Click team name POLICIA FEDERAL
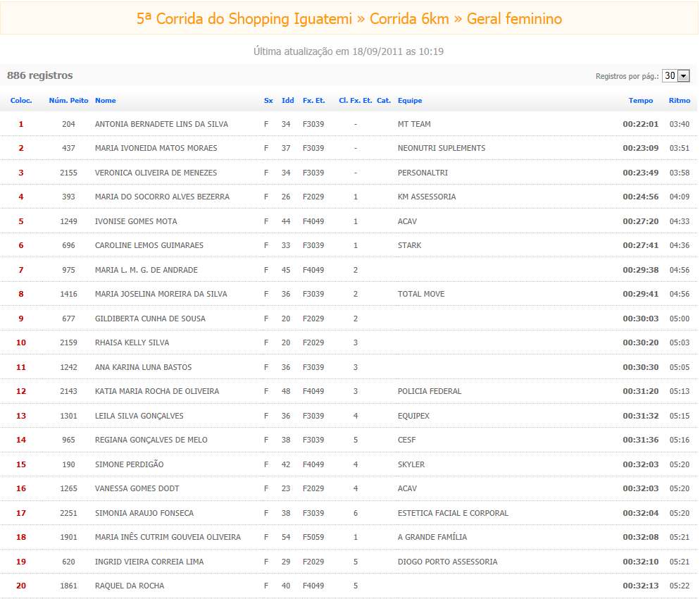Viewport: 700px width, 599px height. tap(430, 391)
